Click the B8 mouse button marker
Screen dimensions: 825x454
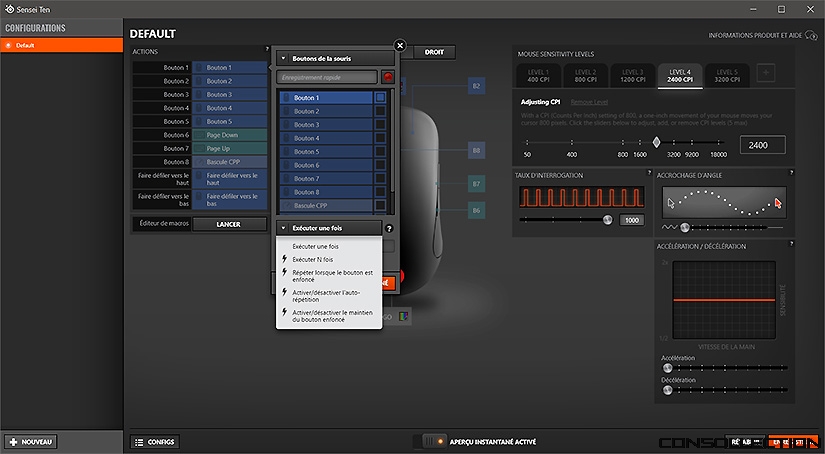coord(476,150)
